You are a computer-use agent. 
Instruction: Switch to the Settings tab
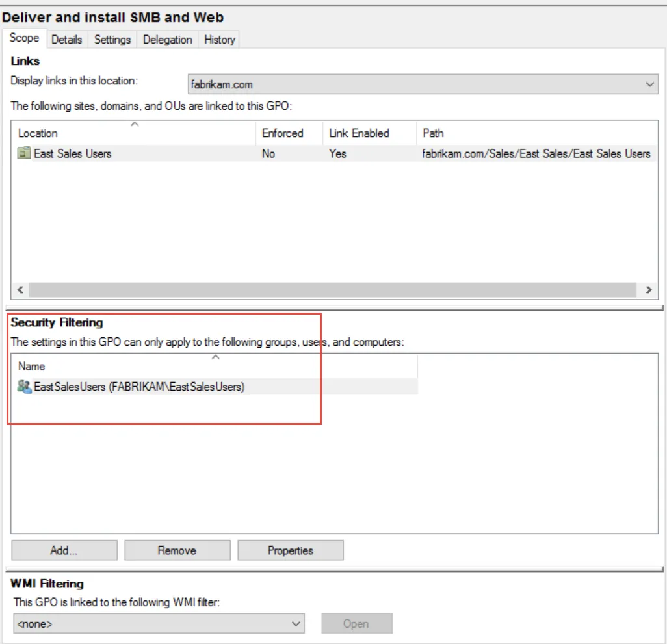tap(112, 40)
